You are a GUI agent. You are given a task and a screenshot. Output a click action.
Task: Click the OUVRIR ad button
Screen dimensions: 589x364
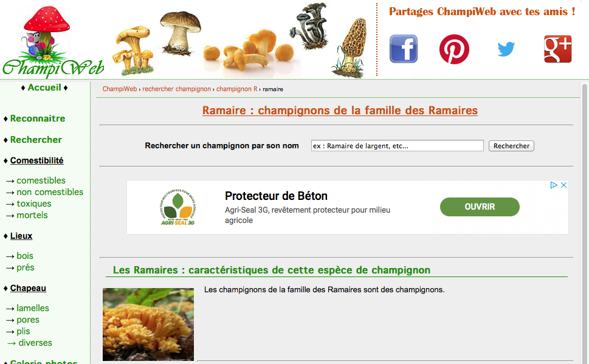480,207
